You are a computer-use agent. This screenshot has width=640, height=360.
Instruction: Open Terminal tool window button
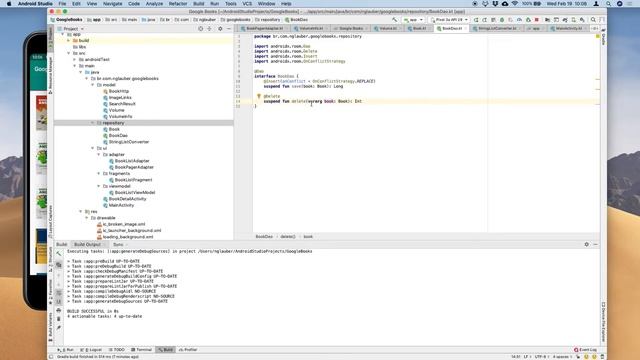click(142, 350)
